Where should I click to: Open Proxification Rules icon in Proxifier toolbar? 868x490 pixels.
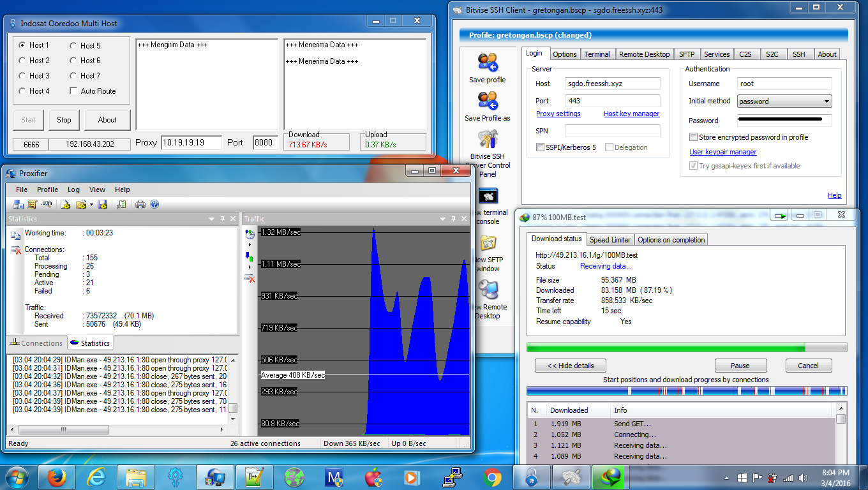(x=33, y=205)
